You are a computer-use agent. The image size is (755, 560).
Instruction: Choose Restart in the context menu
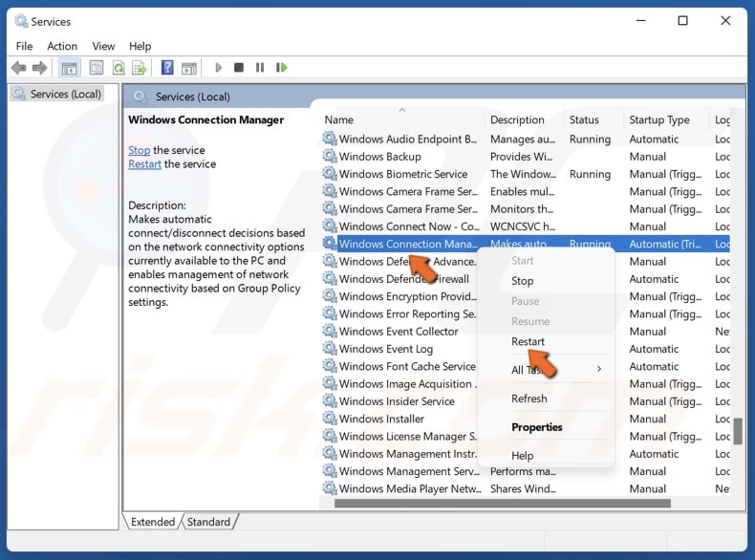tap(546, 341)
